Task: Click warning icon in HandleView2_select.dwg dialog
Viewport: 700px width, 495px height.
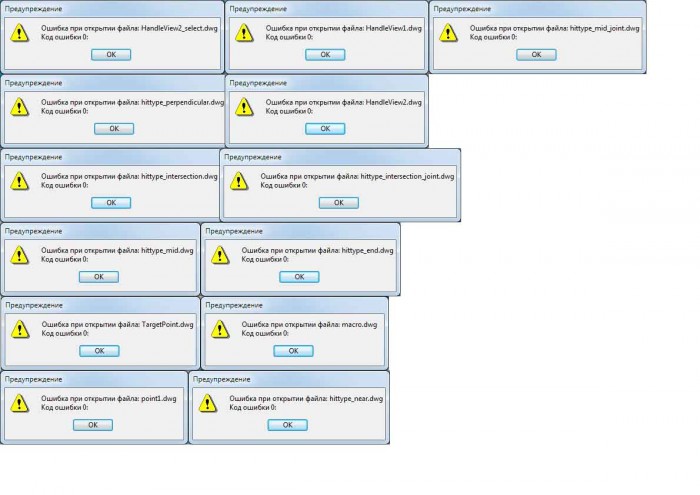Action: coord(20,33)
